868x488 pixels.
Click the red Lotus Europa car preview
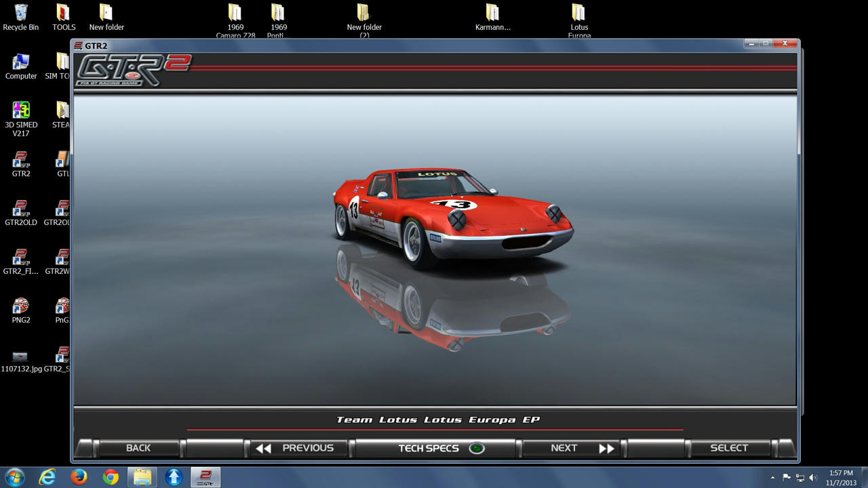453,217
